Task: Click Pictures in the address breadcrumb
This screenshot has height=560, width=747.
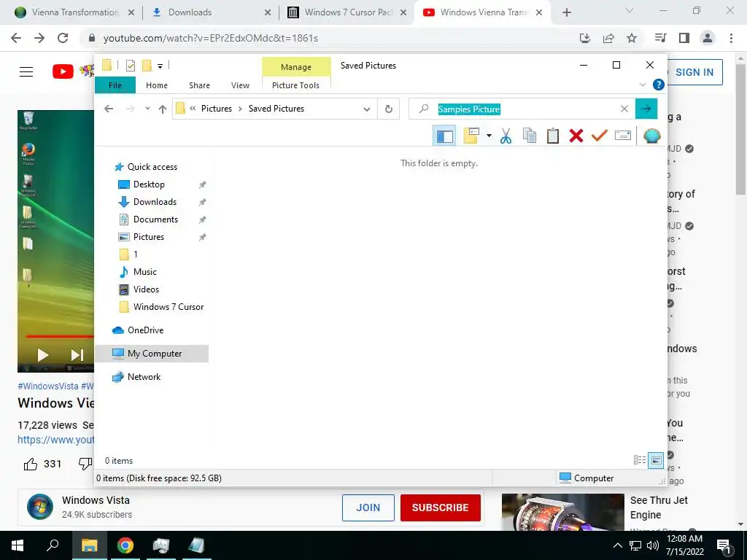Action: pos(216,109)
